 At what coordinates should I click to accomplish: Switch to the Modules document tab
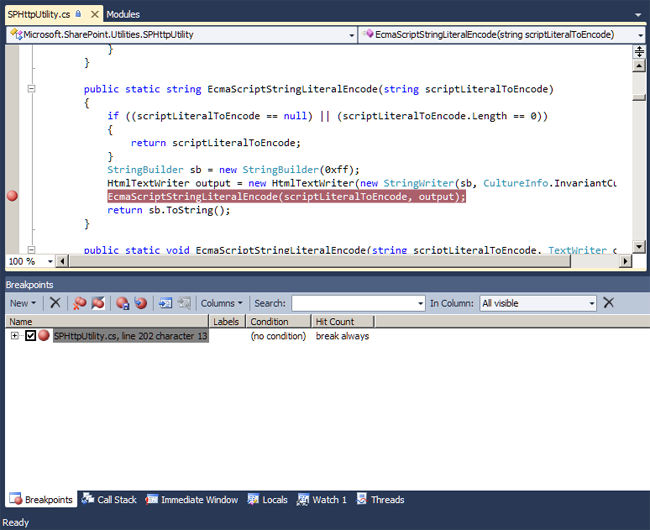pyautogui.click(x=123, y=14)
